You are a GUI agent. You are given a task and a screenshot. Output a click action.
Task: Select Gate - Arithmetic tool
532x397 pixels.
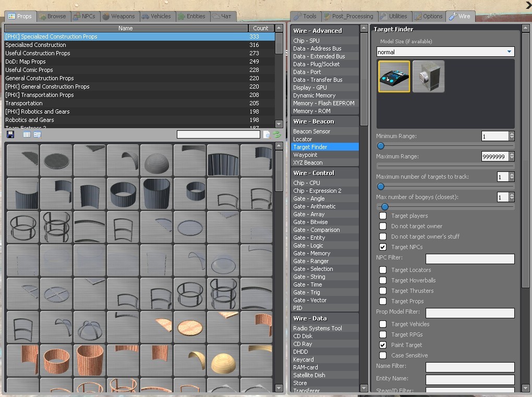314,206
